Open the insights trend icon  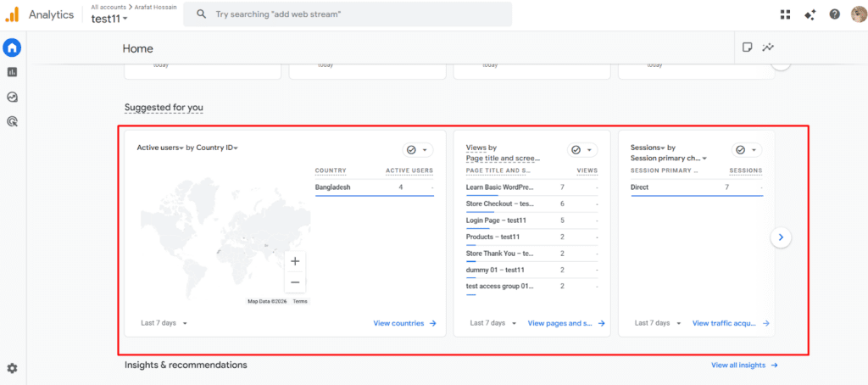coord(767,47)
